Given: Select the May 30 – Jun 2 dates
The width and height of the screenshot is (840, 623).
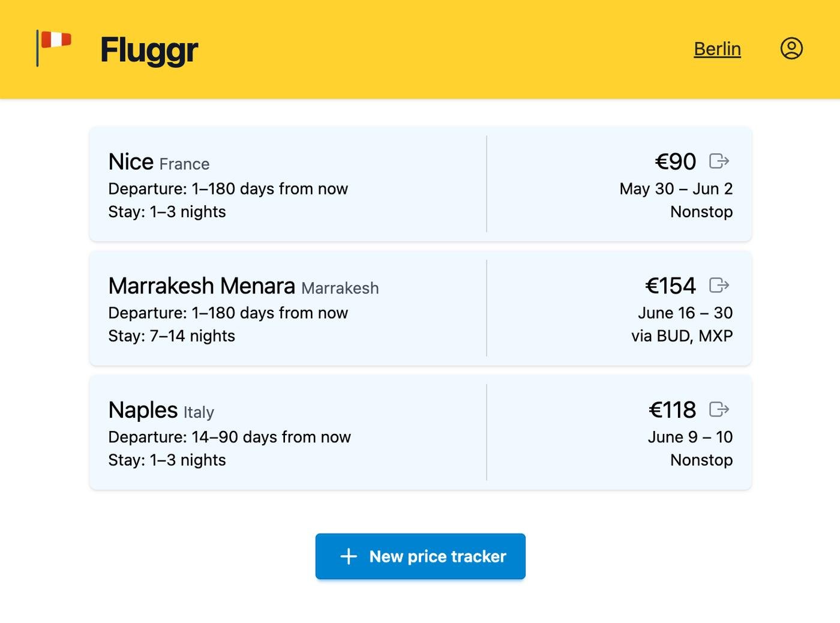Looking at the screenshot, I should coord(676,188).
